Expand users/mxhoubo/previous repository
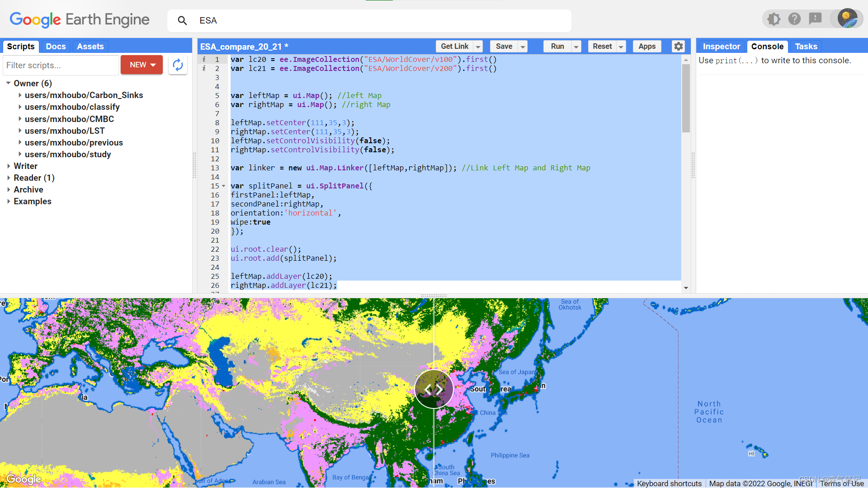 (20, 142)
